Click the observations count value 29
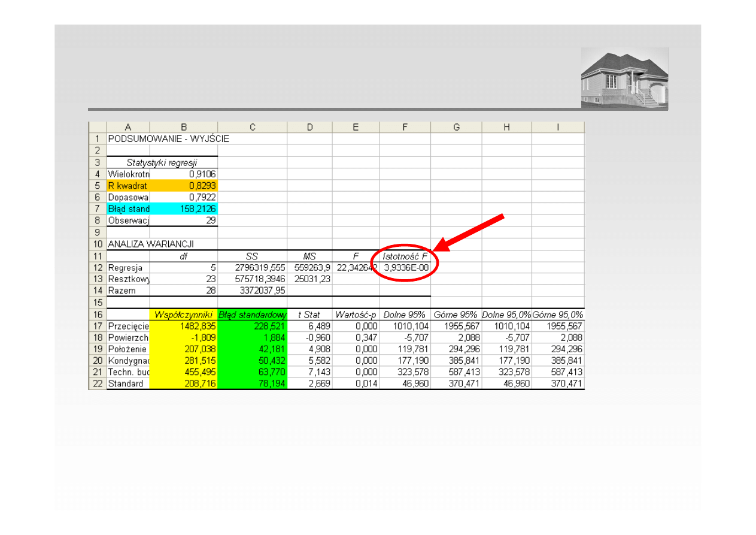Image resolution: width=756 pixels, height=535 pixels. tap(184, 220)
